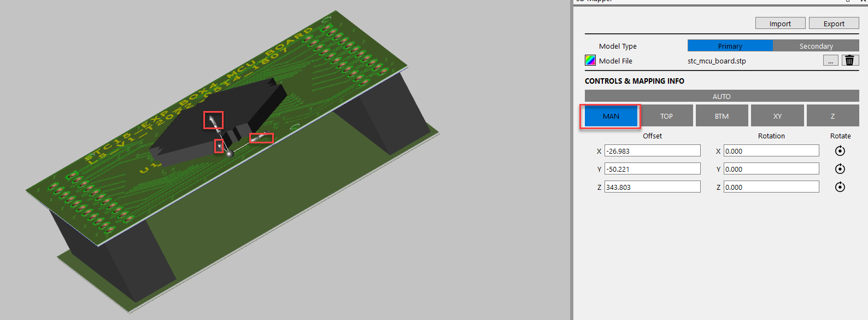Click the gizmo origin sphere
868x320 pixels.
[230, 154]
